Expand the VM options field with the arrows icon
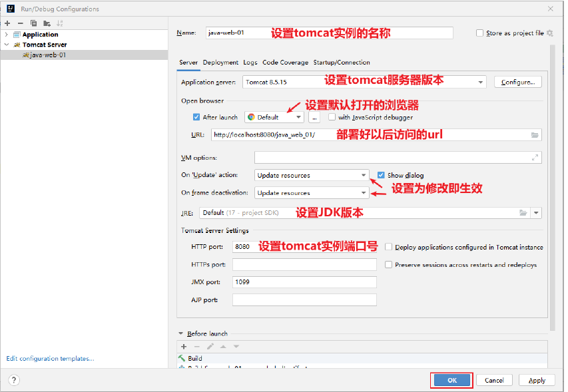568x392 pixels. [x=535, y=158]
